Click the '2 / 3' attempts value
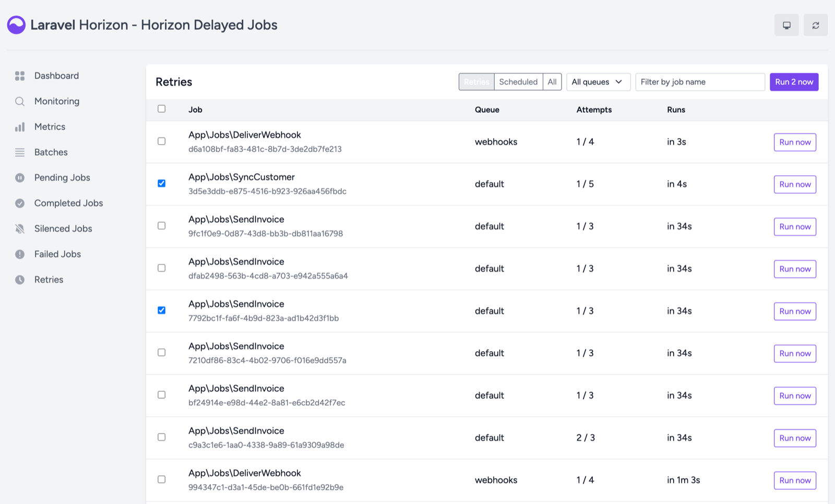The width and height of the screenshot is (835, 504). [586, 438]
